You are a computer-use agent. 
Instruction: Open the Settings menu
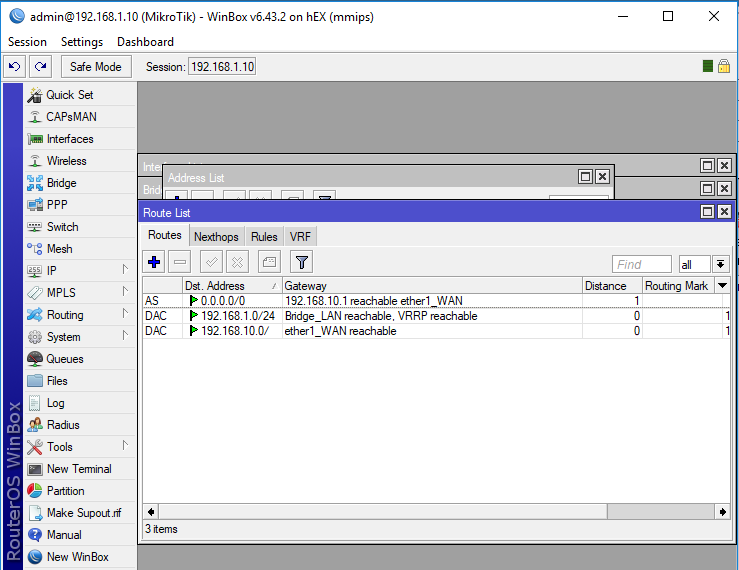click(82, 42)
